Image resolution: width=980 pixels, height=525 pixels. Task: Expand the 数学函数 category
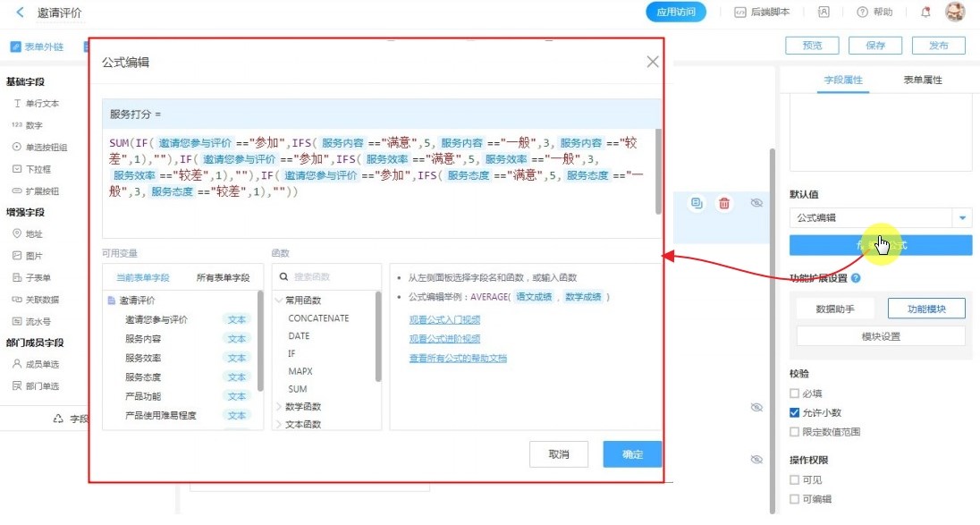tap(280, 407)
